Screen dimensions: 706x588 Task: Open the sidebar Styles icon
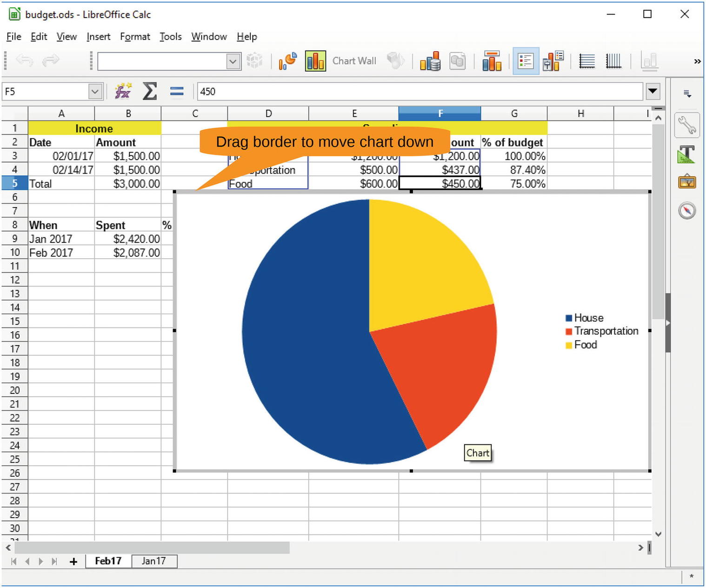(x=687, y=154)
